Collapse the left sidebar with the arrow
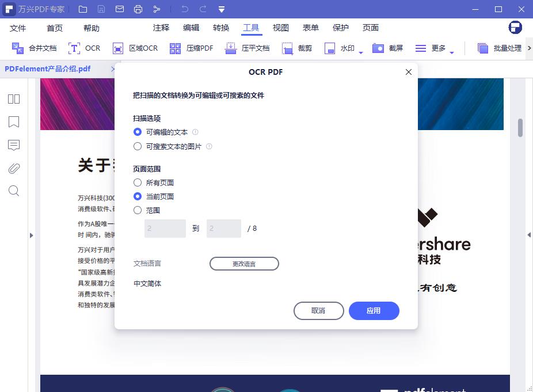The height and width of the screenshot is (392, 533). (x=32, y=235)
